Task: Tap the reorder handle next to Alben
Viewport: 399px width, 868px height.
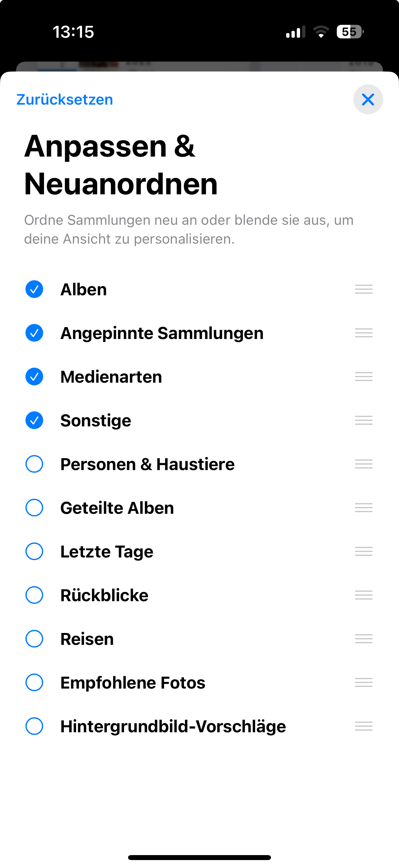Action: tap(363, 289)
